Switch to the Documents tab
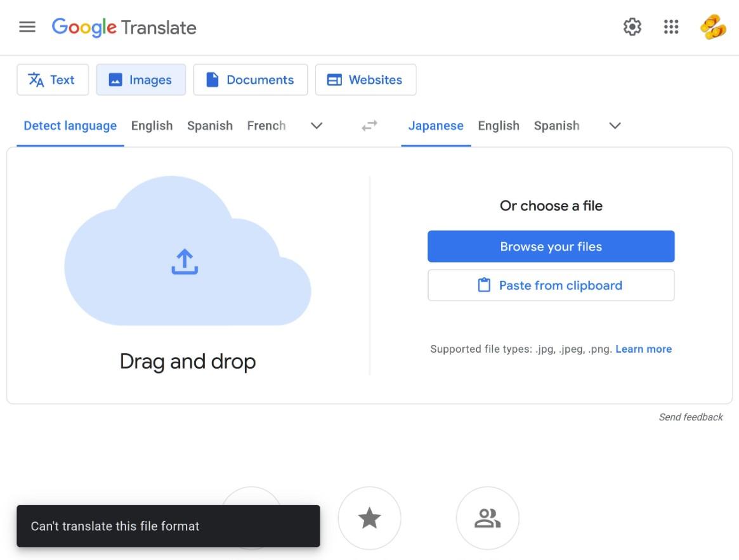Viewport: 739px width, 560px height. click(x=250, y=79)
